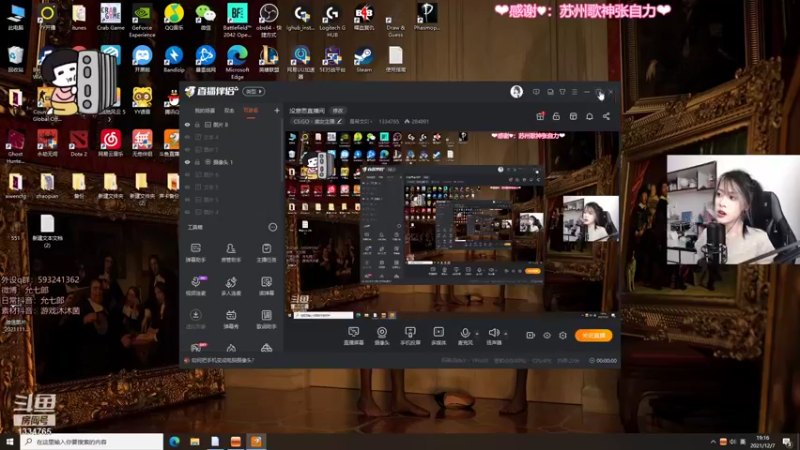This screenshot has width=800, height=450.
Task: Click the Windows taskbar search box
Action: click(92, 442)
